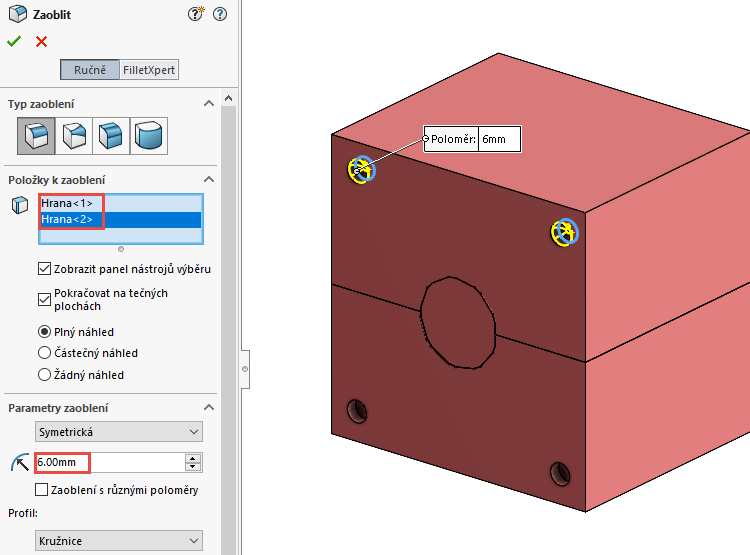
Task: Select the variable size fillet type icon
Action: click(74, 136)
